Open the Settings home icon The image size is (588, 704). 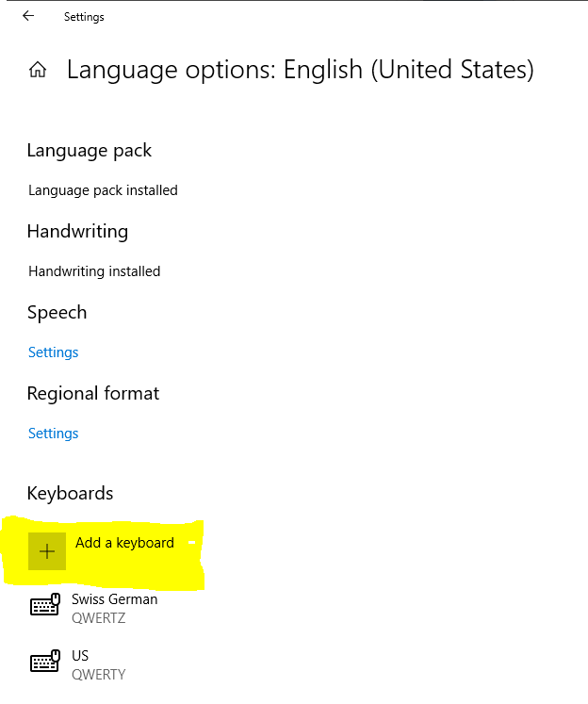pos(38,70)
